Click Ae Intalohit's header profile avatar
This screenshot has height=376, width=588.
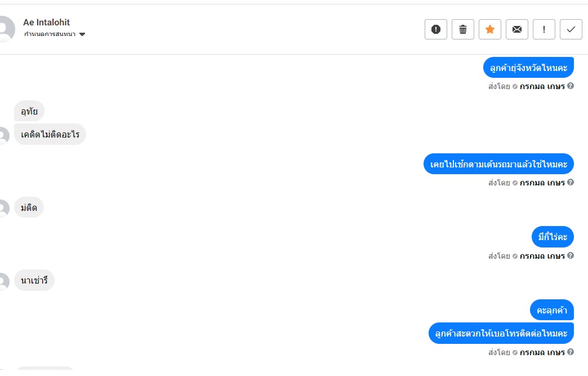click(6, 29)
